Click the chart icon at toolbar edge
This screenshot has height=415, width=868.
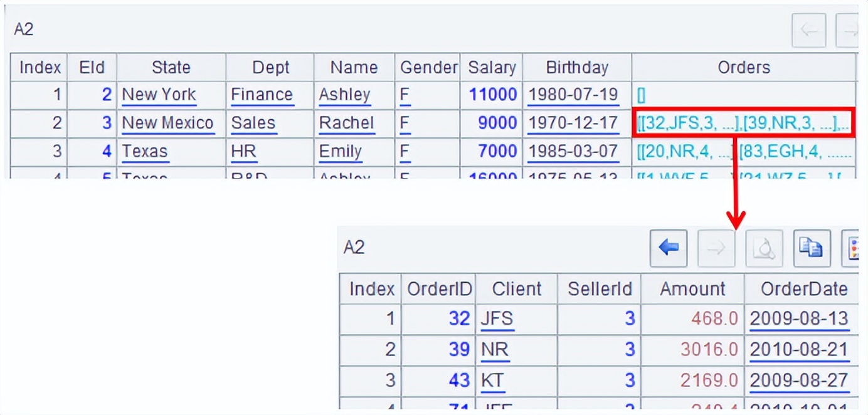(852, 248)
